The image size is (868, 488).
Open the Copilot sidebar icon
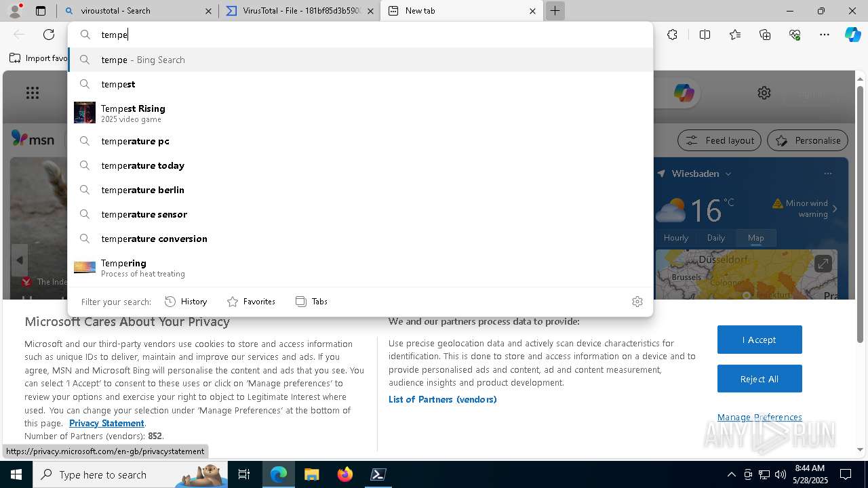pos(852,35)
